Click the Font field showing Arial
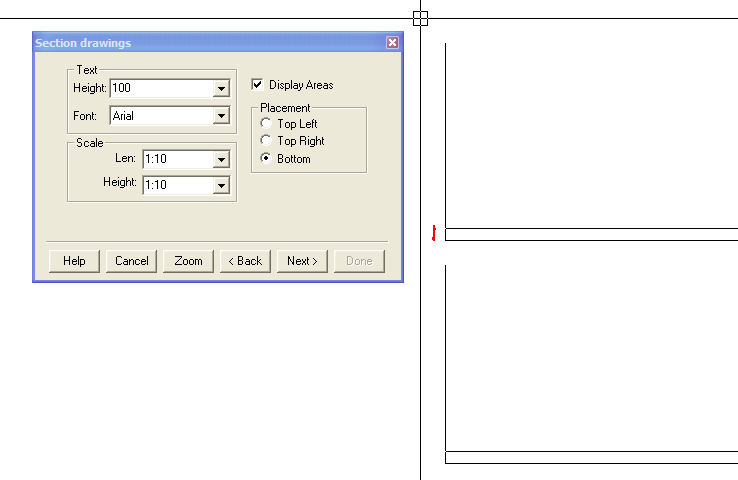The image size is (738, 480). point(161,116)
